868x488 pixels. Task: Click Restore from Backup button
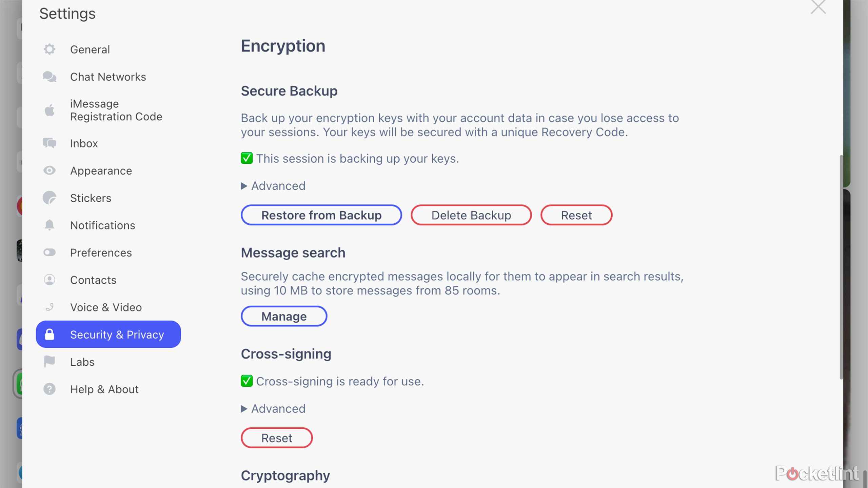[321, 215]
